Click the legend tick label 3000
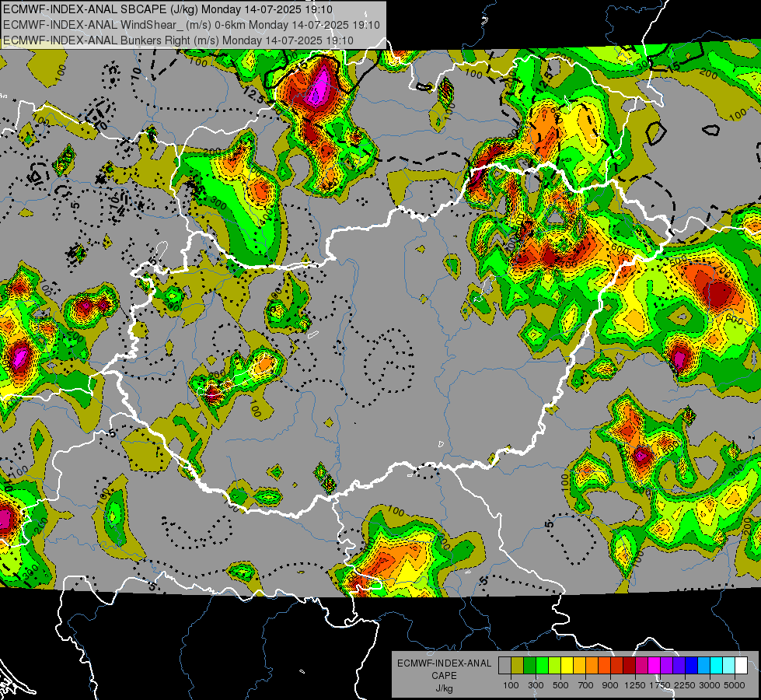Viewport: 761px width, 700px height. tap(710, 685)
